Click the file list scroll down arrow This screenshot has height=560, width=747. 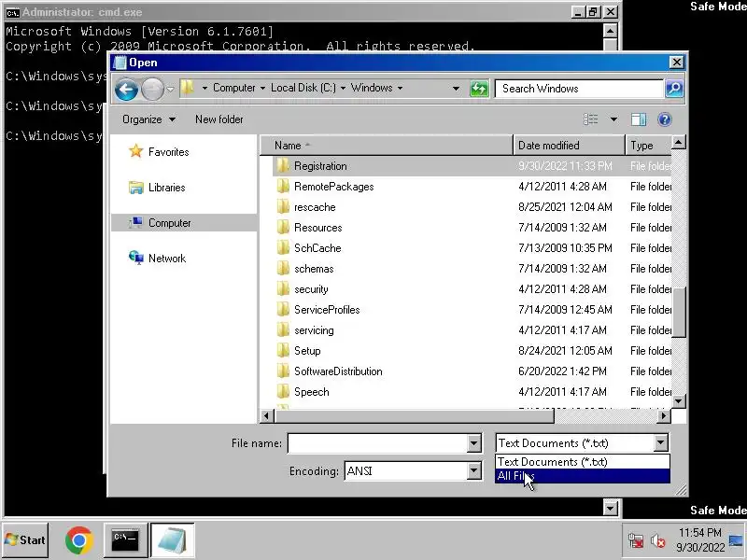(x=679, y=401)
